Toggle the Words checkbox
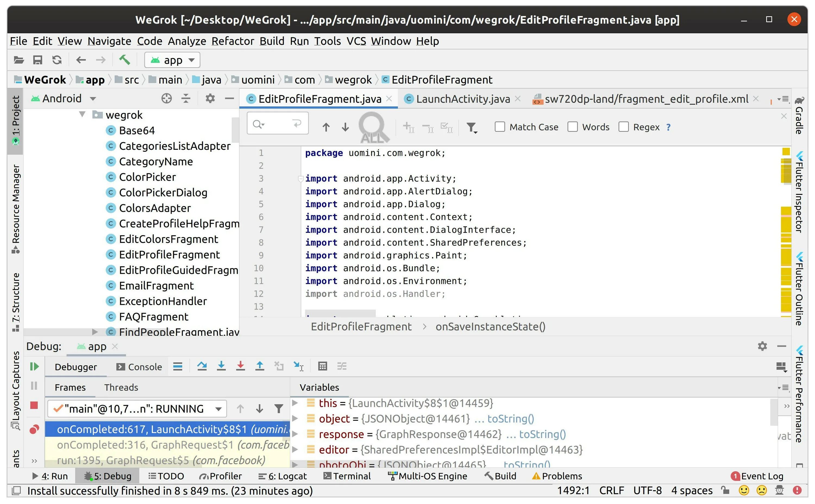This screenshot has width=815, height=504. (x=572, y=127)
